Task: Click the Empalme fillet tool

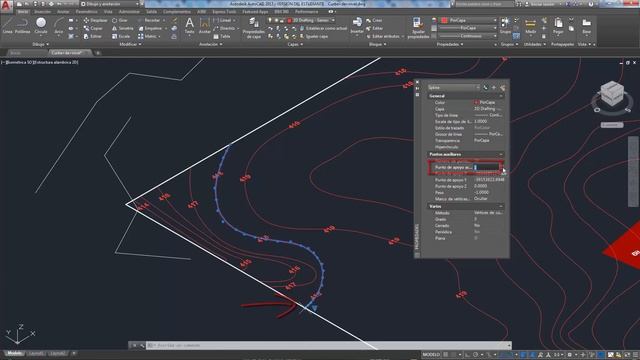Action: click(x=150, y=28)
